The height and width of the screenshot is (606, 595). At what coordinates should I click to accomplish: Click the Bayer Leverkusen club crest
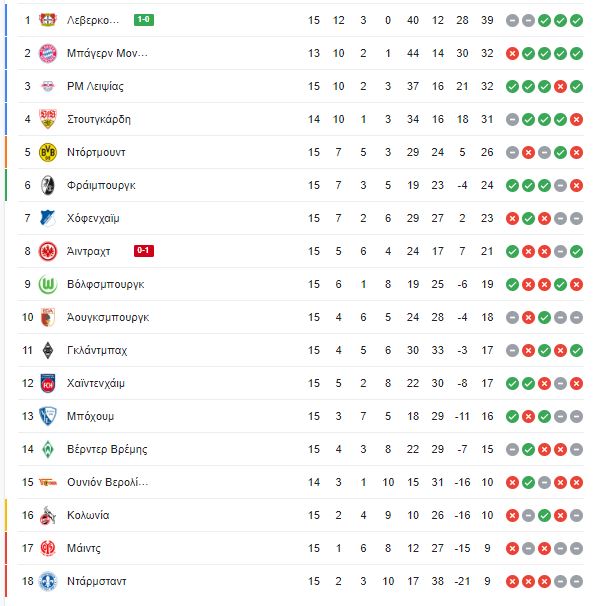pyautogui.click(x=48, y=20)
